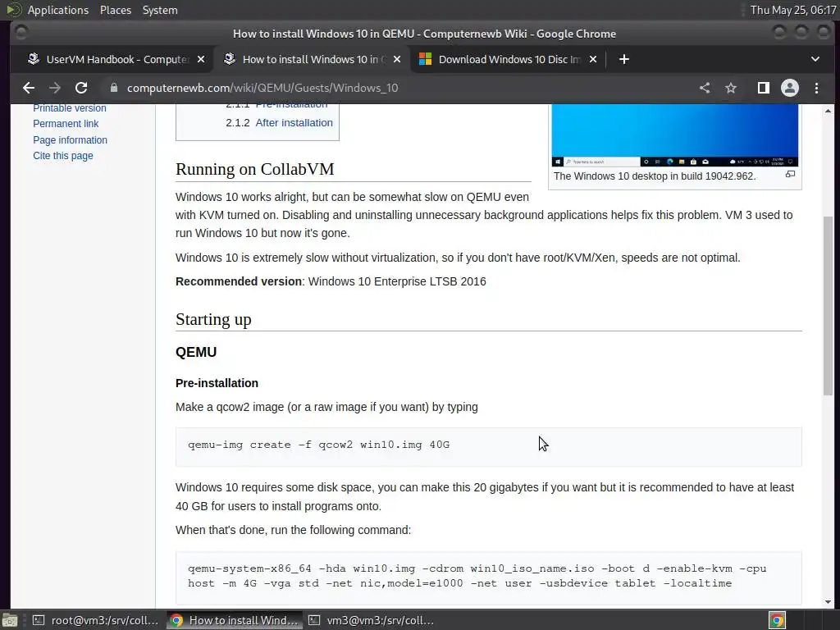Open a new tab with plus
This screenshot has width=840, height=630.
click(623, 59)
